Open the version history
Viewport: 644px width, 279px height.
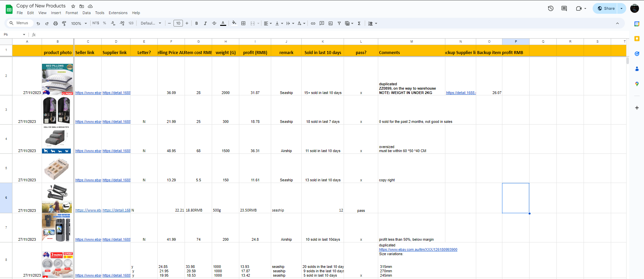click(x=551, y=8)
